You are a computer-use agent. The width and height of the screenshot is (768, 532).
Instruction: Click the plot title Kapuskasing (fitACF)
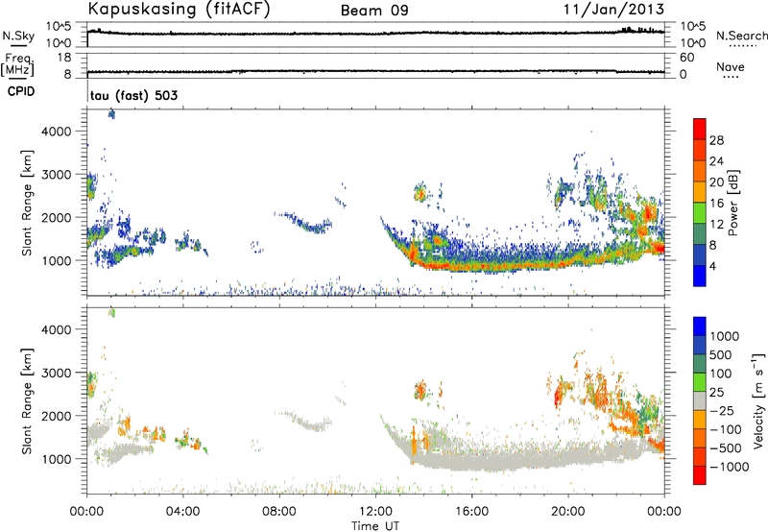[179, 10]
